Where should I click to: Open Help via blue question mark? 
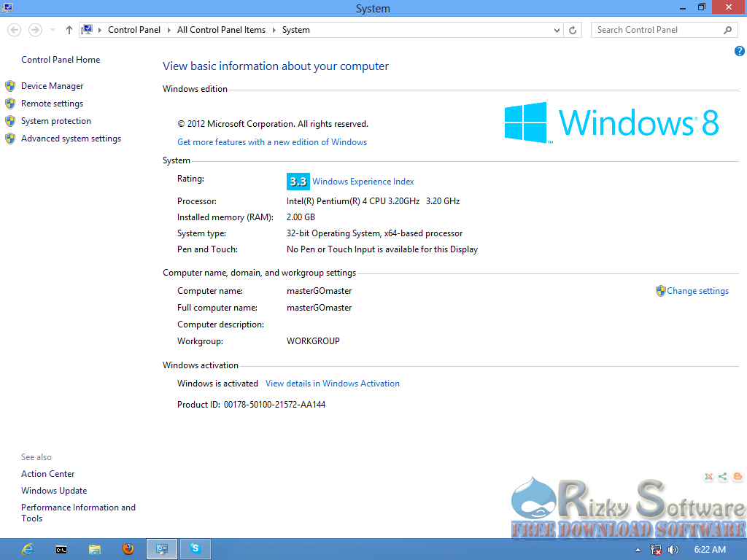(740, 51)
